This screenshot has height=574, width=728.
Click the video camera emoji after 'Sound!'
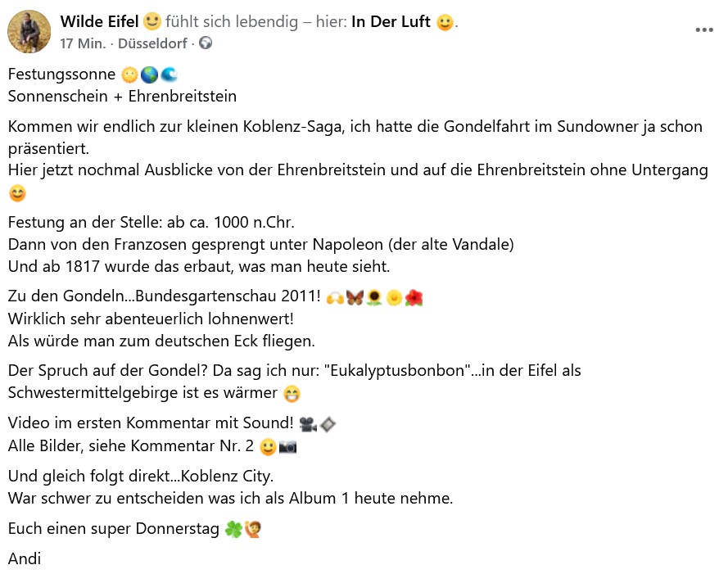click(x=308, y=424)
